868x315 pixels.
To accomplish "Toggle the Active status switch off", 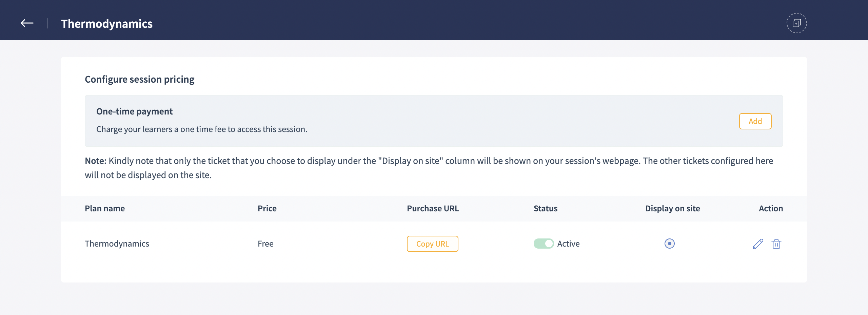I will [544, 244].
